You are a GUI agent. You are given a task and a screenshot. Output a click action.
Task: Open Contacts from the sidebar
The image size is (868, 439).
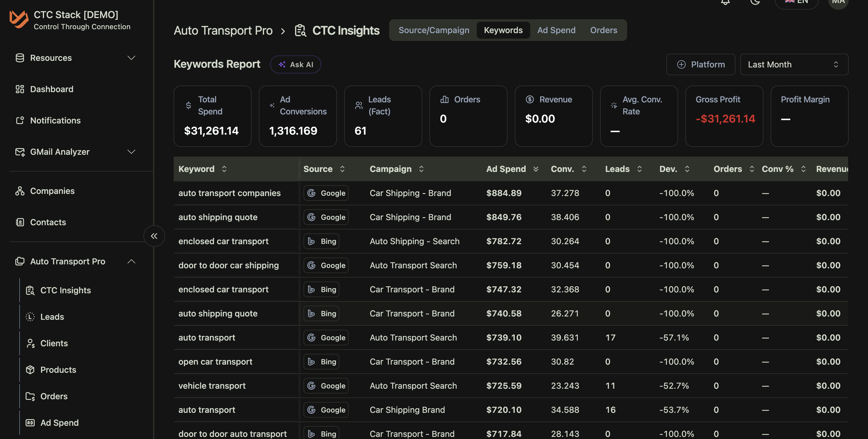(x=48, y=222)
